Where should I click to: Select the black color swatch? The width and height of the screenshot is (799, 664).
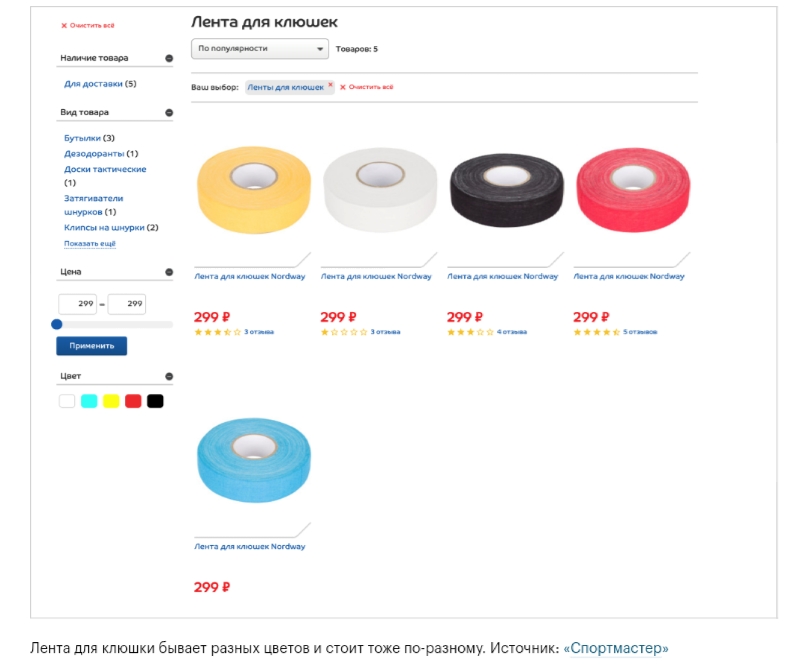155,401
